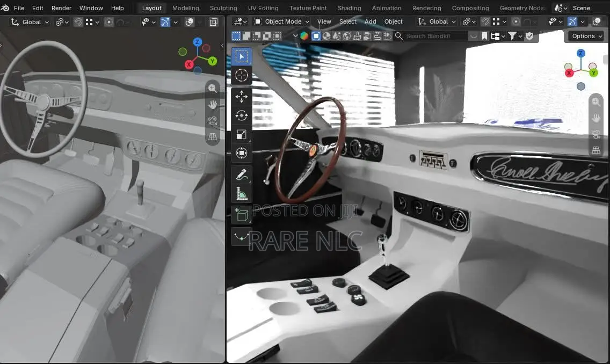Image resolution: width=610 pixels, height=364 pixels.
Task: Switch to the Modeling workspace tab
Action: [186, 8]
